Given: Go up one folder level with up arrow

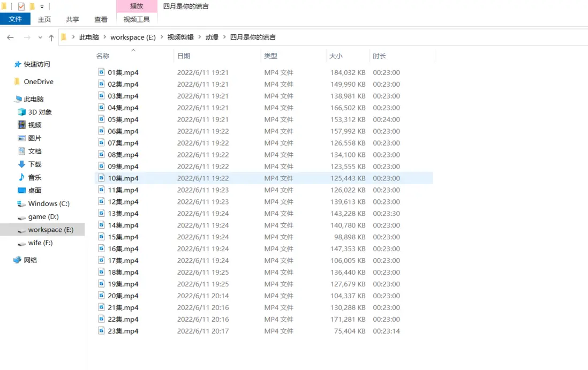Looking at the screenshot, I should tap(51, 37).
